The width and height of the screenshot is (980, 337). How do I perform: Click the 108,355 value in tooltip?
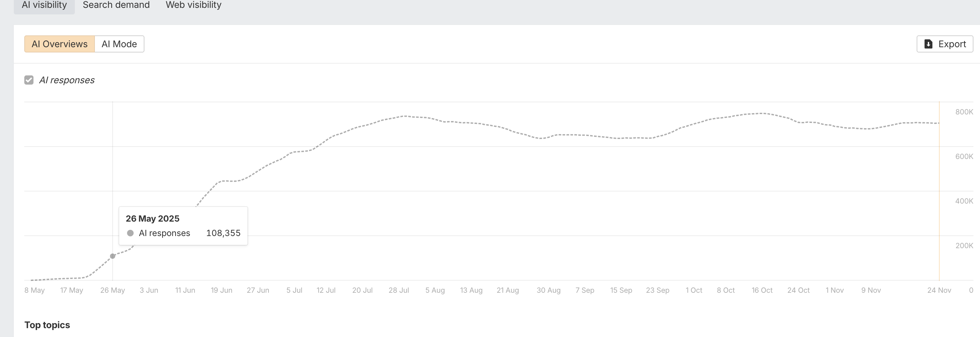click(223, 233)
